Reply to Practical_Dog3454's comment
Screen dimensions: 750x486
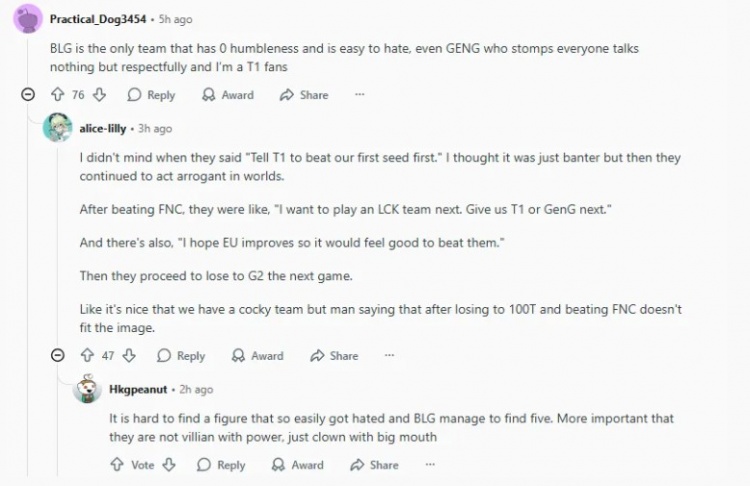151,95
